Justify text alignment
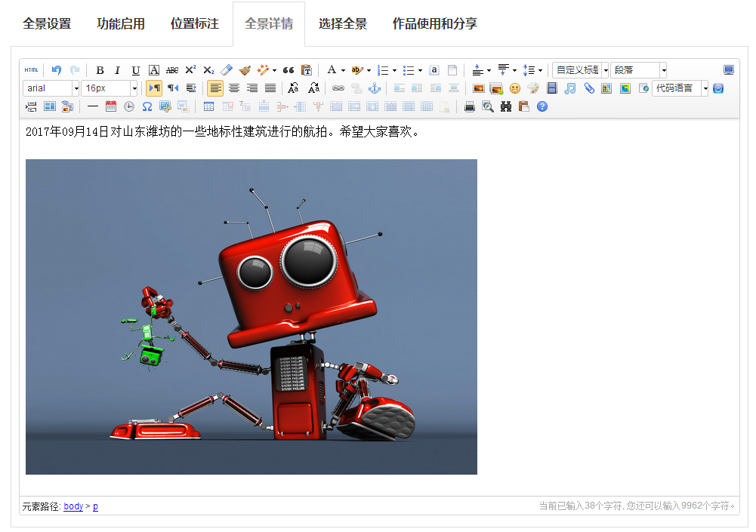This screenshot has height=532, width=756. click(270, 88)
